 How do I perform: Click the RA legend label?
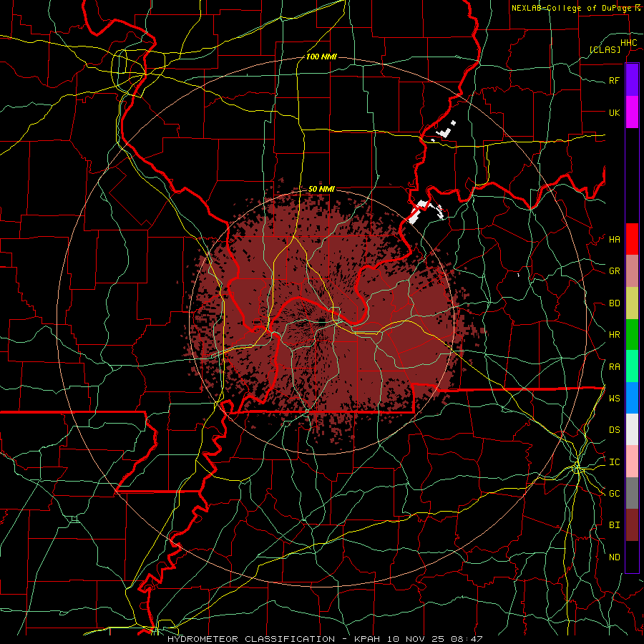point(615,367)
